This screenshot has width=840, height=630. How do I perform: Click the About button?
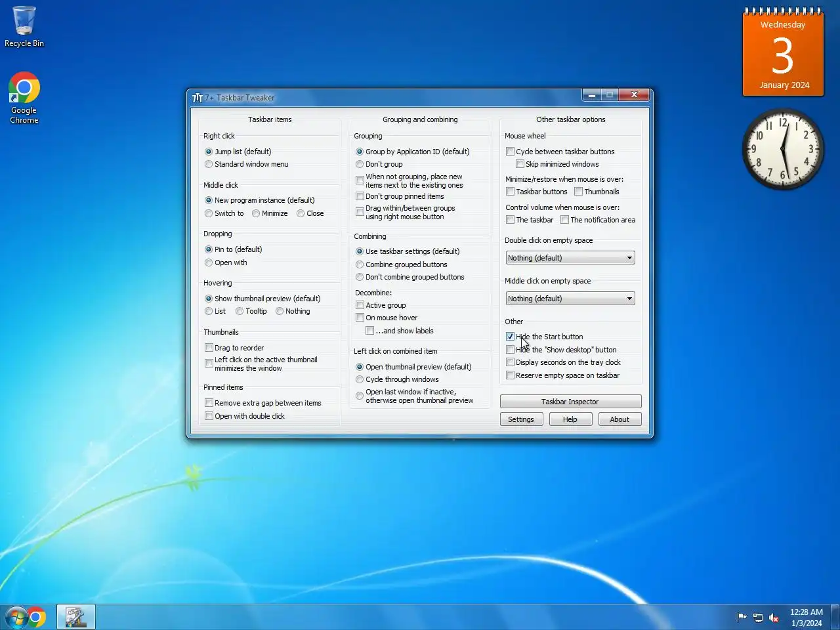(619, 419)
